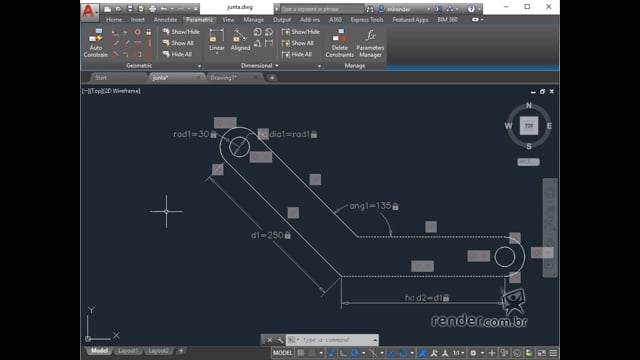Switch to the Drawing1 file tab
The height and width of the screenshot is (360, 640).
[223, 78]
